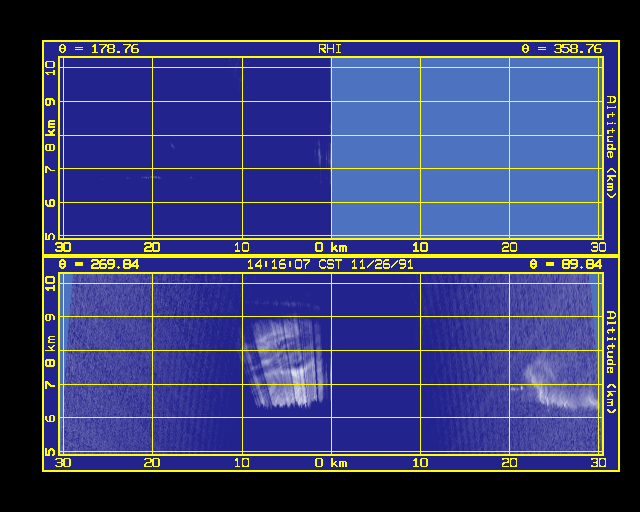The width and height of the screenshot is (640, 512).
Task: Click altitude tick "6" of the RHI panel
Action: [50, 203]
